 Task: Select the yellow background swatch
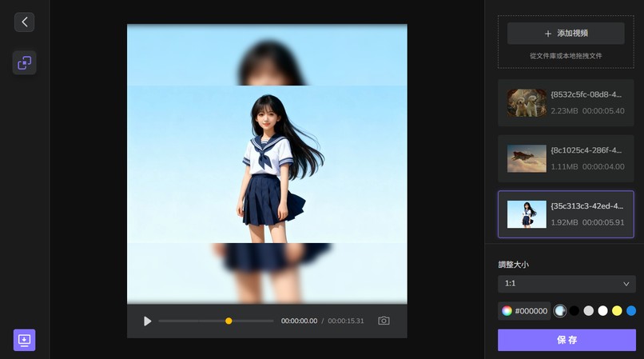617,311
